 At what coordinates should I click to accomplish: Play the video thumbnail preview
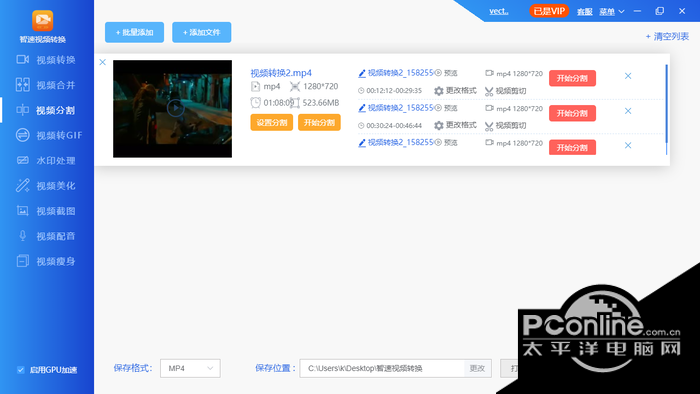tap(175, 108)
